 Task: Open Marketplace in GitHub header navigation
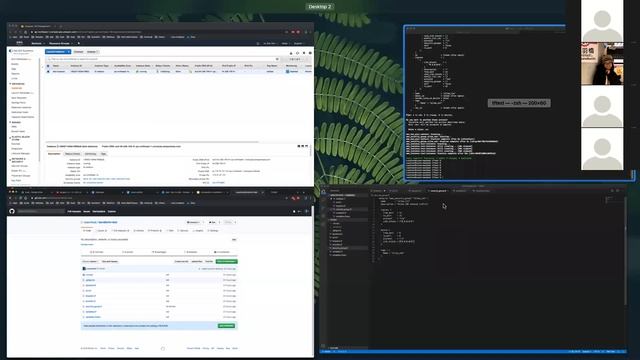99,211
